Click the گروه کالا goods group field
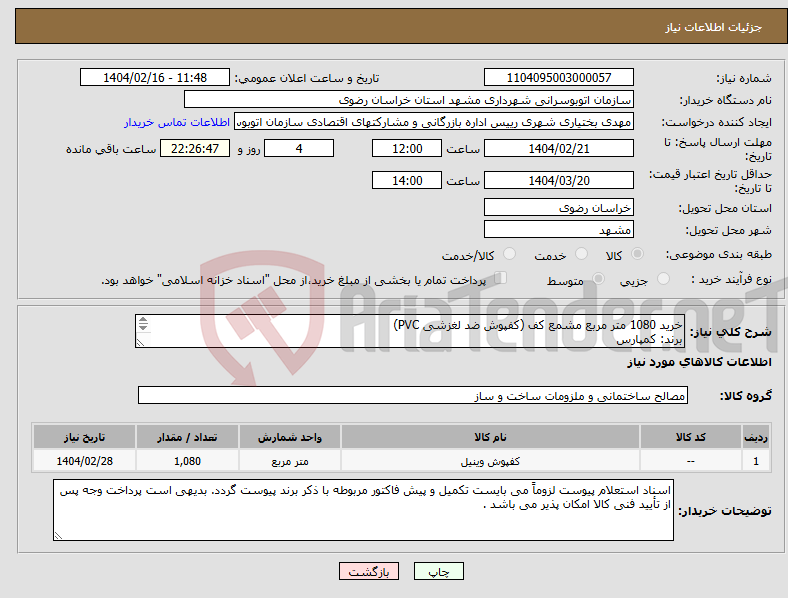Screen dimensions: 788x598 (x=413, y=395)
